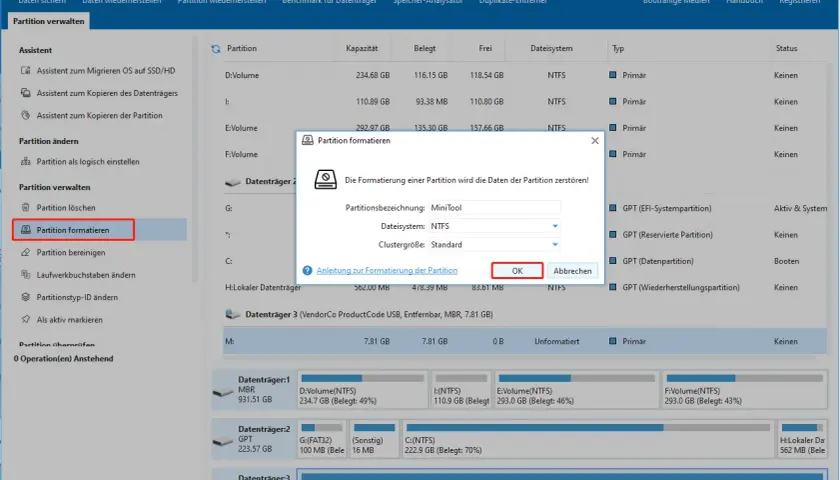The width and height of the screenshot is (840, 480).
Task: Select the Partition verwalten tab
Action: tap(49, 21)
